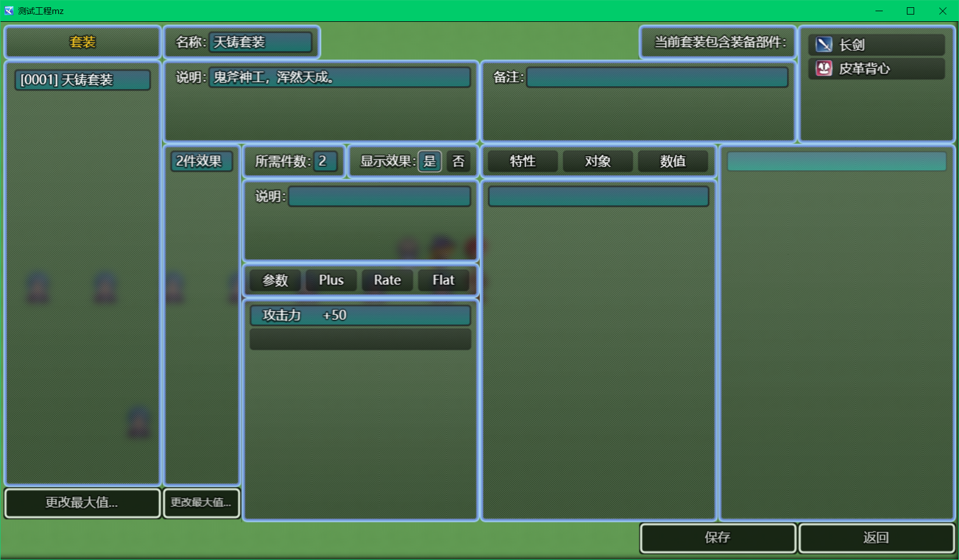The width and height of the screenshot is (959, 560).
Task: Switch to the Flat tab
Action: [443, 280]
